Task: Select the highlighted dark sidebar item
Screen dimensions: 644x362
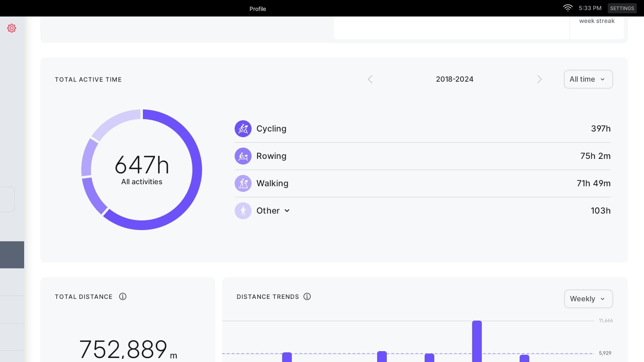Action: [x=12, y=255]
